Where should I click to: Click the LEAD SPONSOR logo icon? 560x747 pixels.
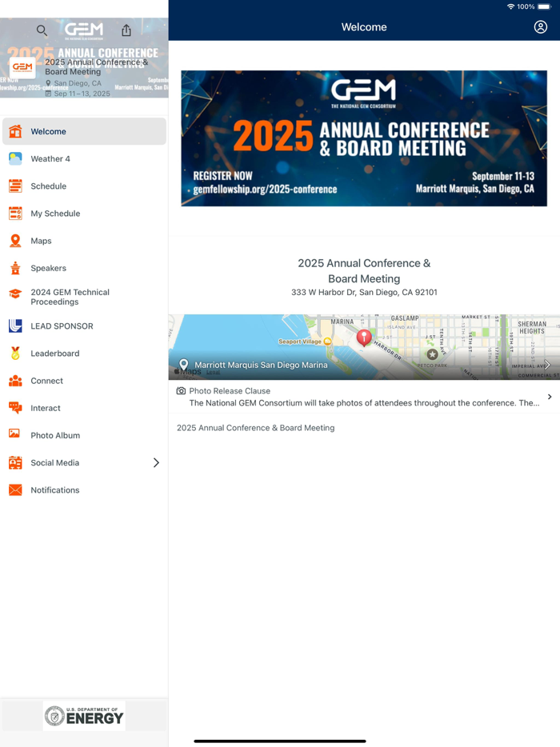tap(15, 326)
